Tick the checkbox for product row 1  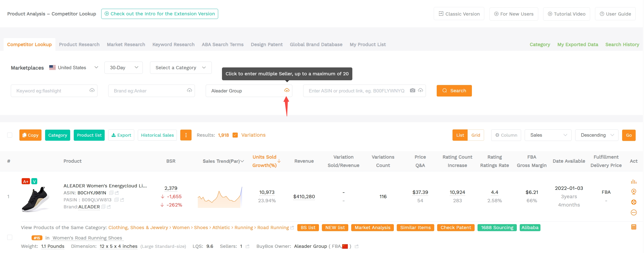click(x=10, y=237)
